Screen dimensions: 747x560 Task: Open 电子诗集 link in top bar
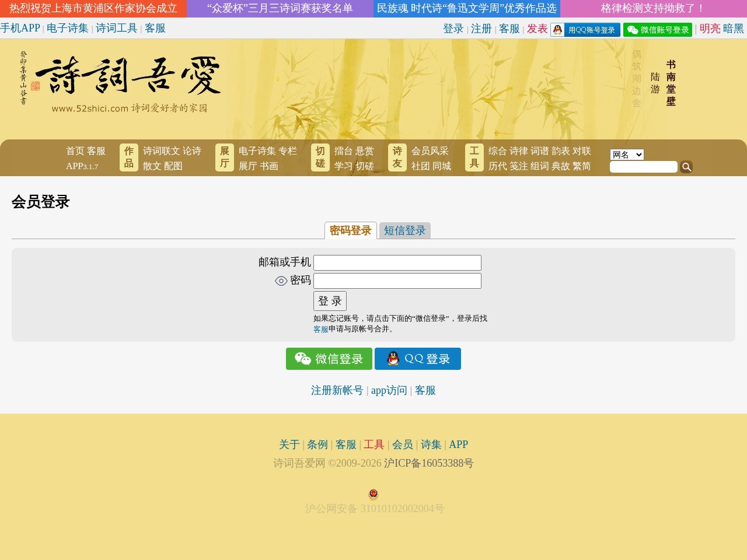68,28
